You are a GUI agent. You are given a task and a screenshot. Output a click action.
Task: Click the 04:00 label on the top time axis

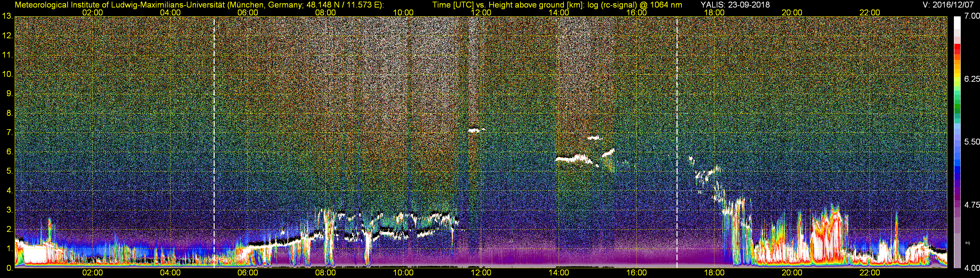170,12
